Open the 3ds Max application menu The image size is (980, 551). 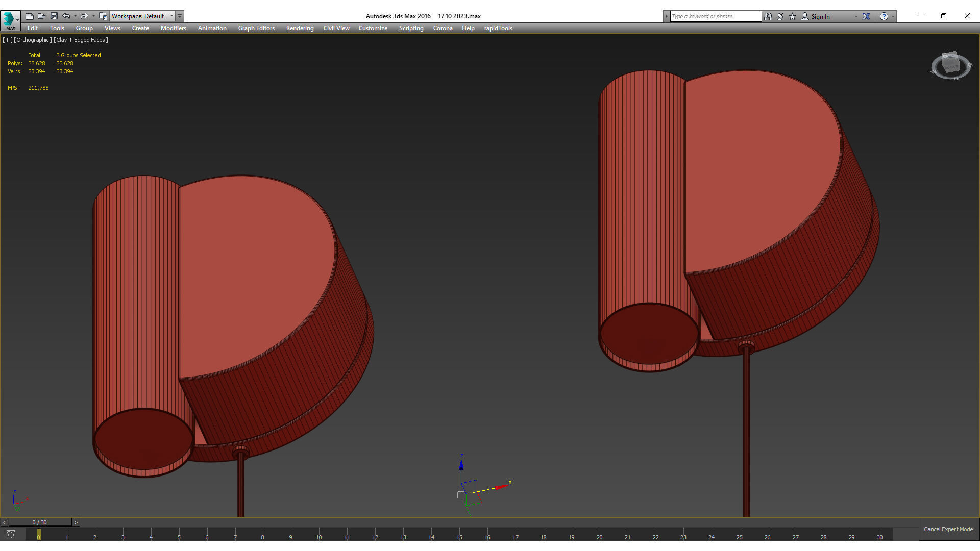pyautogui.click(x=10, y=20)
